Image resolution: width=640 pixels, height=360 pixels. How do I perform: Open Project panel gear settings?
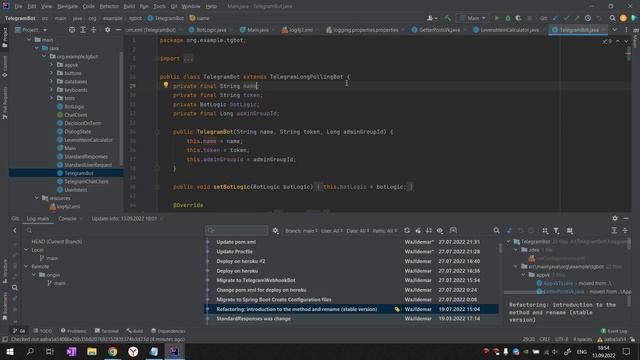point(107,30)
